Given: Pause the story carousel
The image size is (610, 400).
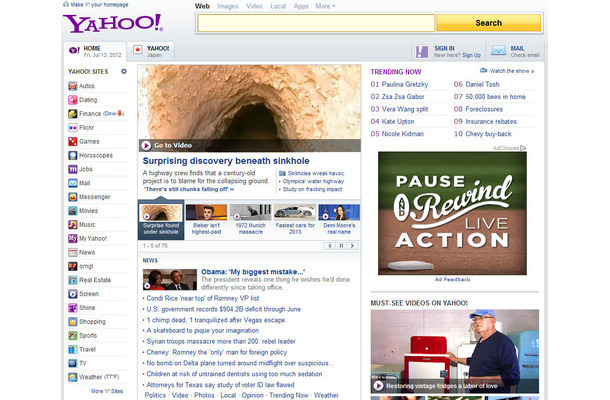Looking at the screenshot, I should pyautogui.click(x=341, y=246).
